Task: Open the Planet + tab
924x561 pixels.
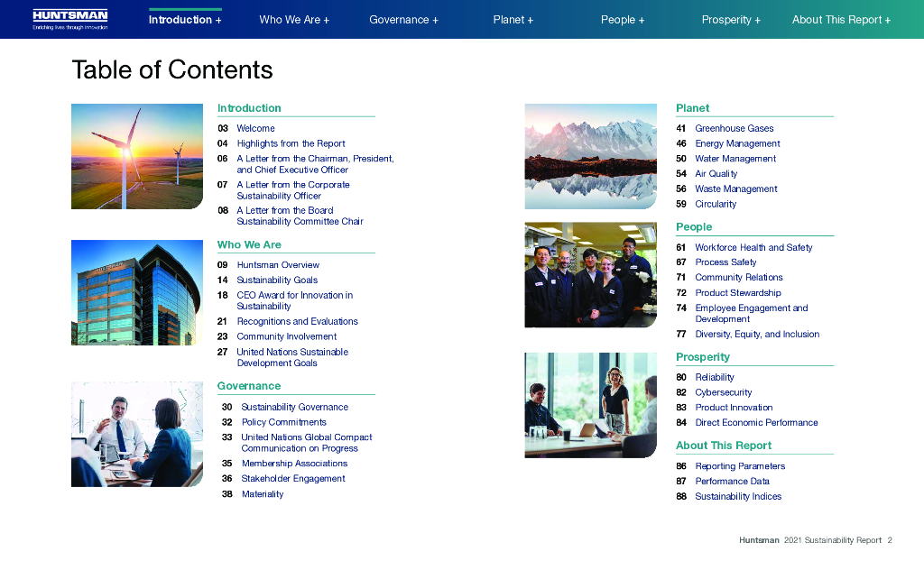Action: pyautogui.click(x=513, y=20)
